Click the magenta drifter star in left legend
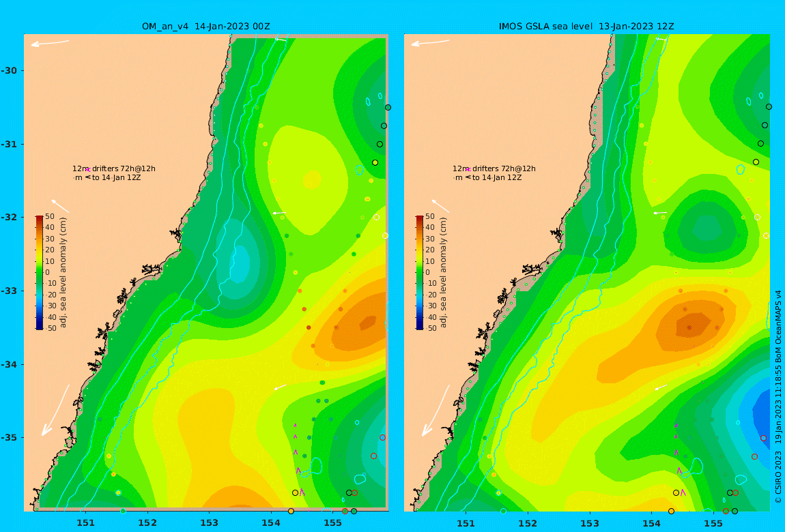Image resolution: width=785 pixels, height=532 pixels. (x=88, y=170)
